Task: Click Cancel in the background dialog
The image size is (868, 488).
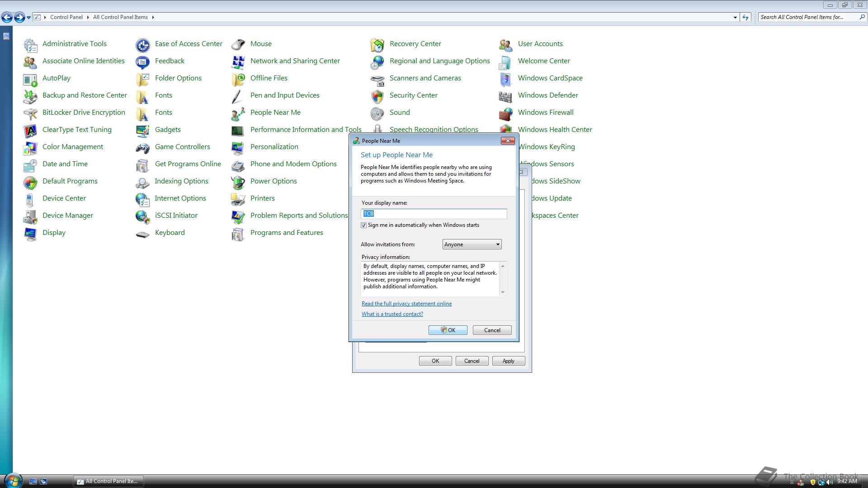Action: click(x=472, y=361)
